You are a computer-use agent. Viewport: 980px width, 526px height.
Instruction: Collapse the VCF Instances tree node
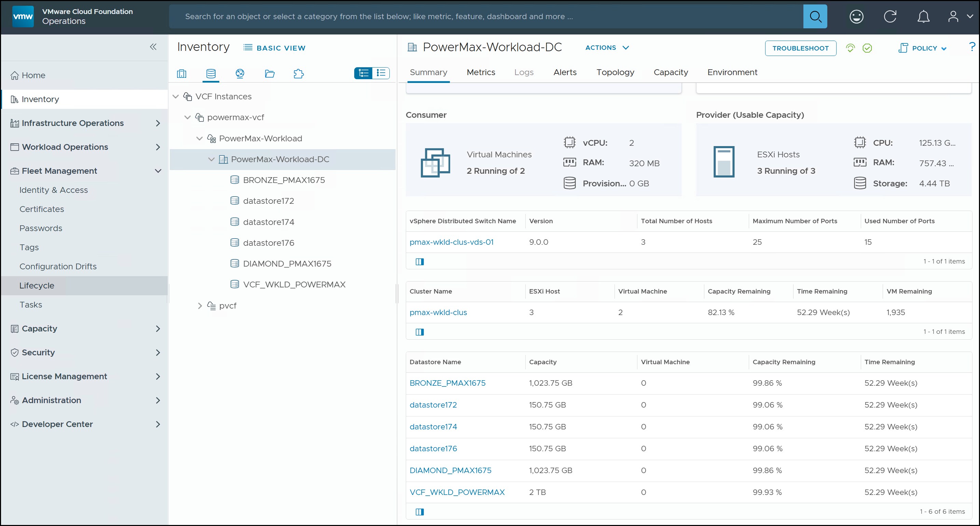click(x=176, y=97)
